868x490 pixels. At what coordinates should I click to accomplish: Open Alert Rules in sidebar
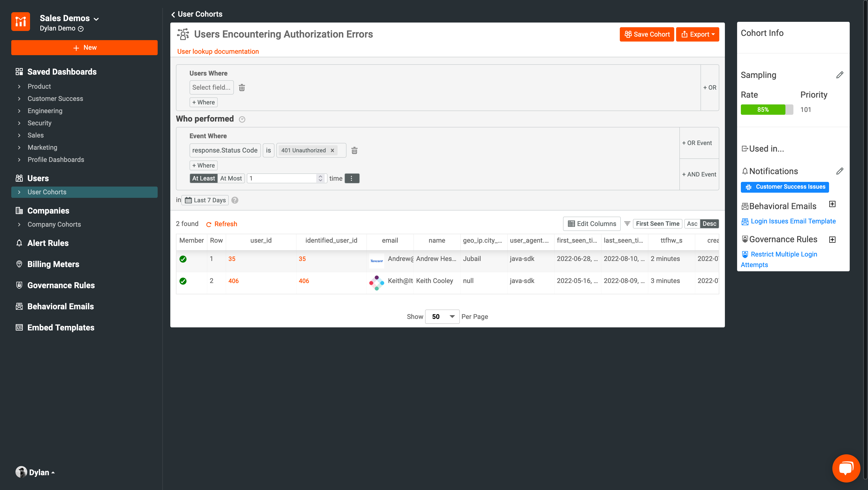[48, 243]
